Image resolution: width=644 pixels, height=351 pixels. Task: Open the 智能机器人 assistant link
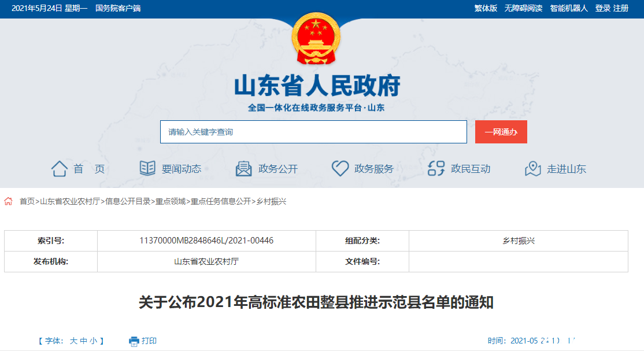coord(569,8)
